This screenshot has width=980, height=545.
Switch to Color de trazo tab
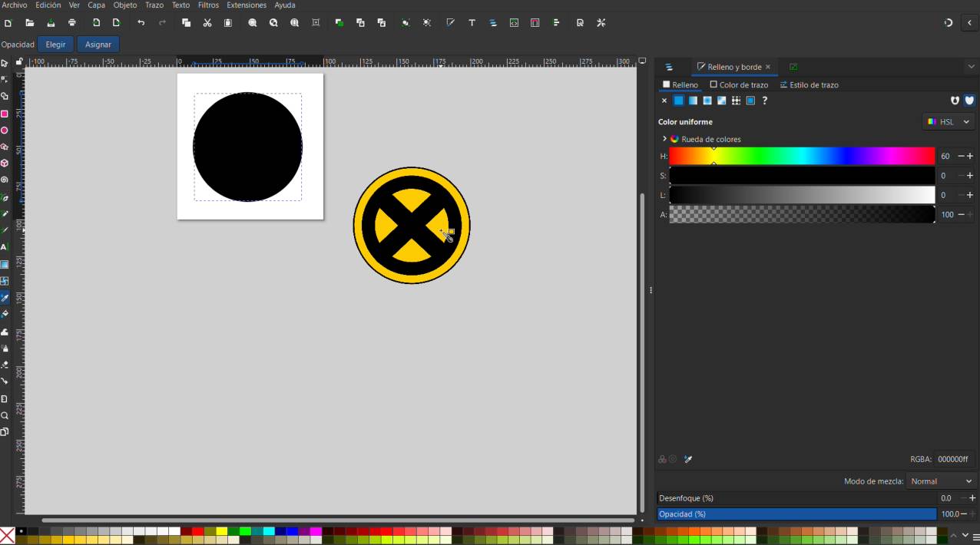click(739, 85)
